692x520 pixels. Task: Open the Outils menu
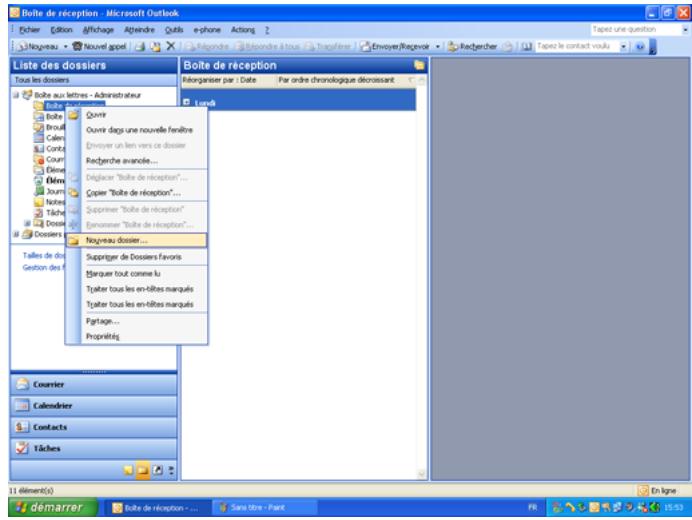pyautogui.click(x=174, y=30)
